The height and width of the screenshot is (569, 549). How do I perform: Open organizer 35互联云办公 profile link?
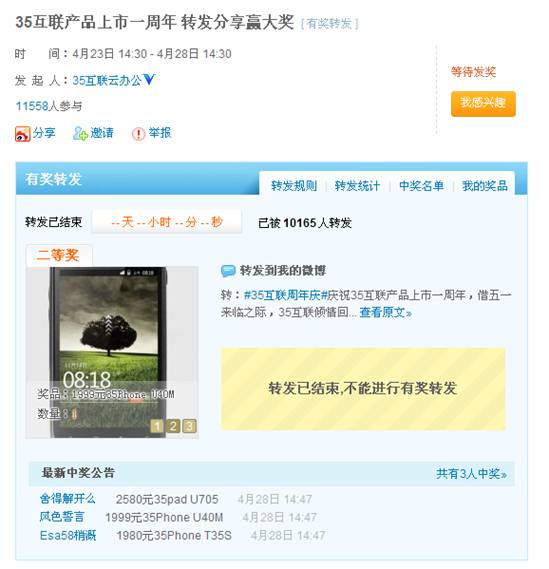point(107,80)
